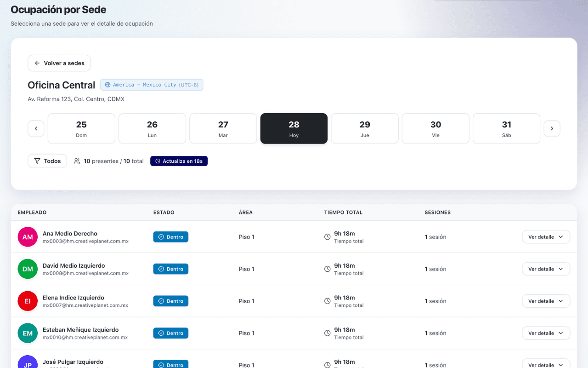This screenshot has height=368, width=588.
Task: Go back with Volver a sedes button
Action: coord(59,63)
